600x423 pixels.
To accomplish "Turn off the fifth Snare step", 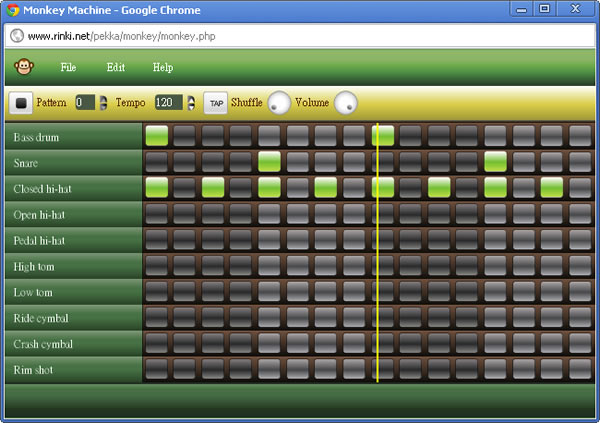I will tap(269, 161).
